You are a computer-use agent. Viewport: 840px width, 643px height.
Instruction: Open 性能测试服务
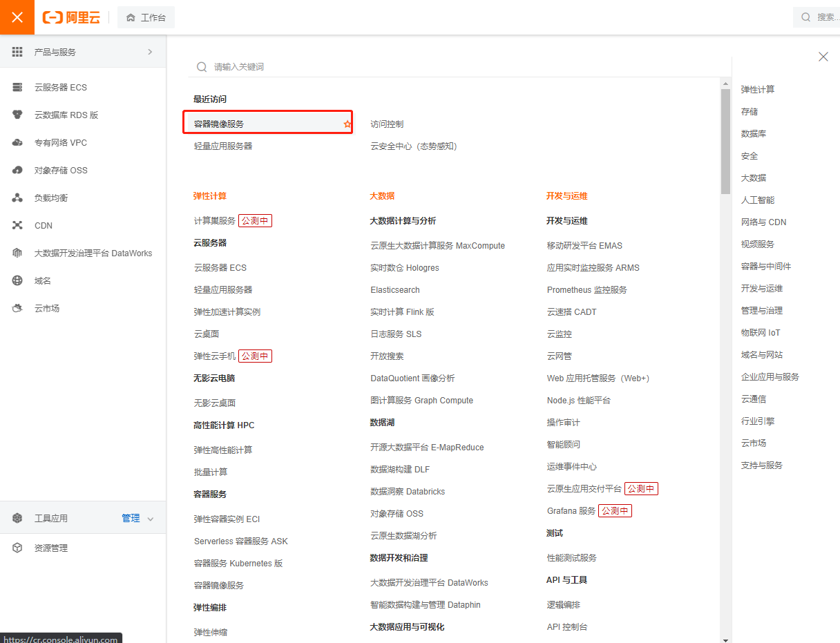tap(572, 558)
